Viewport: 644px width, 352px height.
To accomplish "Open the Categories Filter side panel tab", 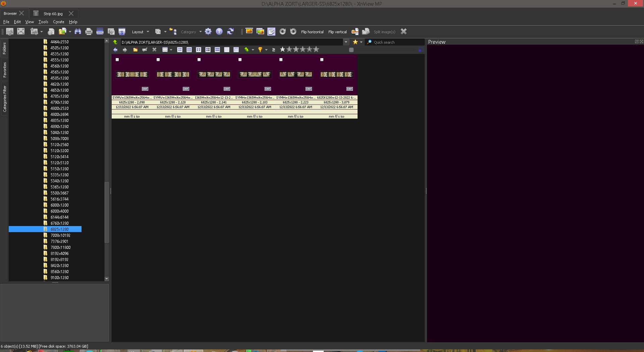I will (5, 99).
